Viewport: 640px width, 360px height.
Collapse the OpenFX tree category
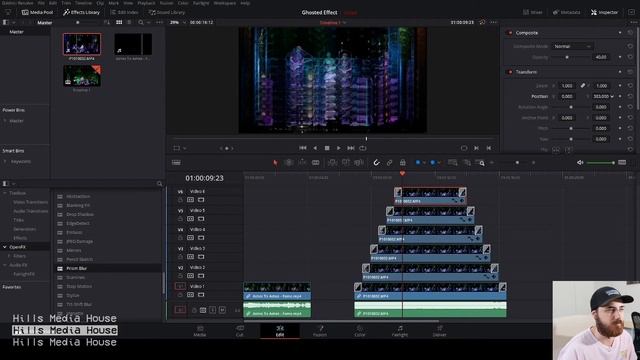tap(5, 247)
